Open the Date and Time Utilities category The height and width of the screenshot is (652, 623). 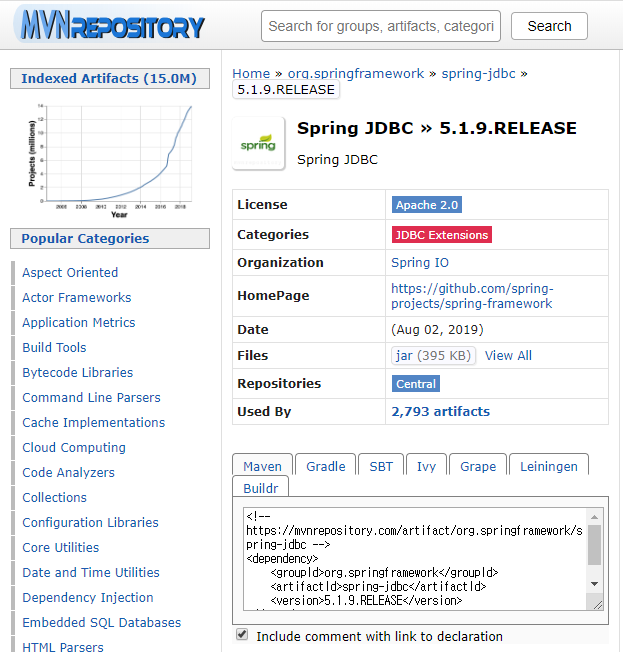tap(91, 572)
